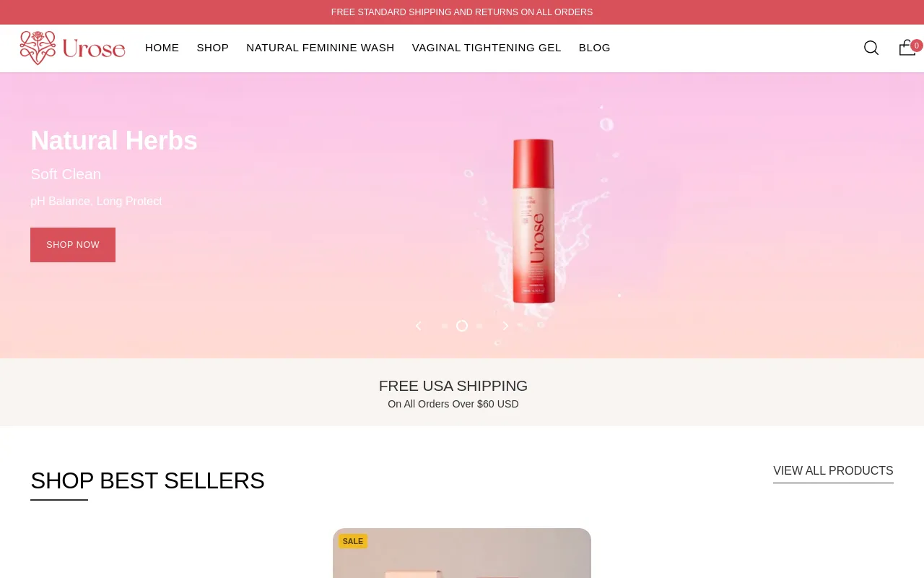This screenshot has width=924, height=578.
Task: Select the first carousel dot
Action: (x=445, y=326)
